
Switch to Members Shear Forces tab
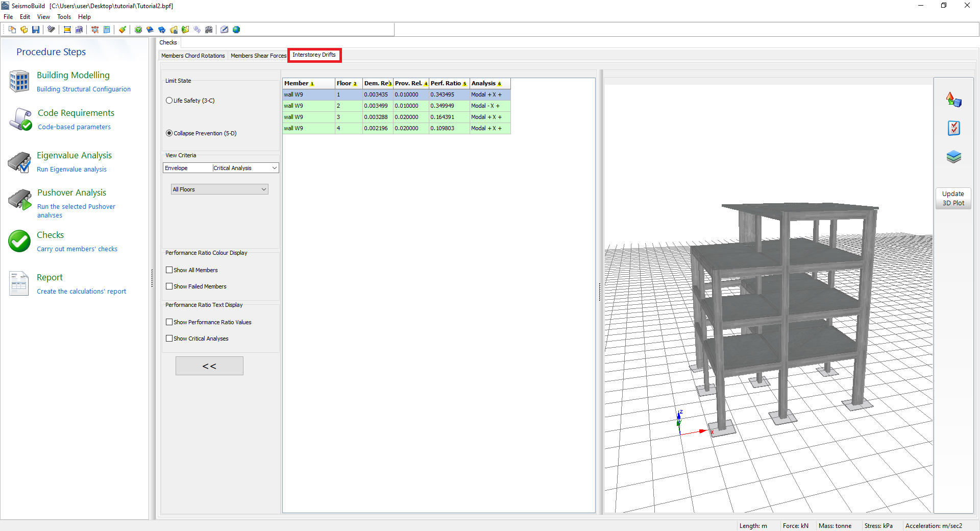coord(258,56)
